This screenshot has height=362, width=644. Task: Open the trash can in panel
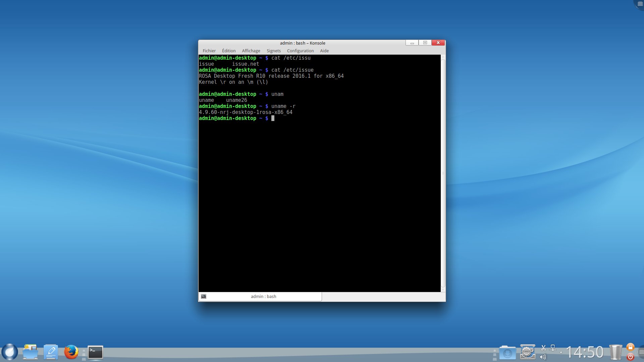click(615, 352)
